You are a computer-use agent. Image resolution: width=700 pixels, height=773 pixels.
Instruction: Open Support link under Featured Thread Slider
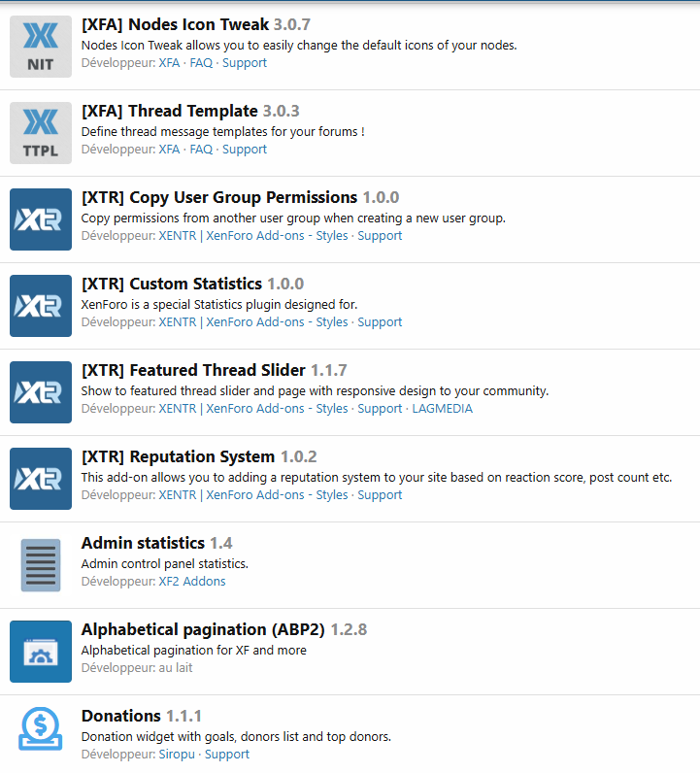(x=380, y=409)
